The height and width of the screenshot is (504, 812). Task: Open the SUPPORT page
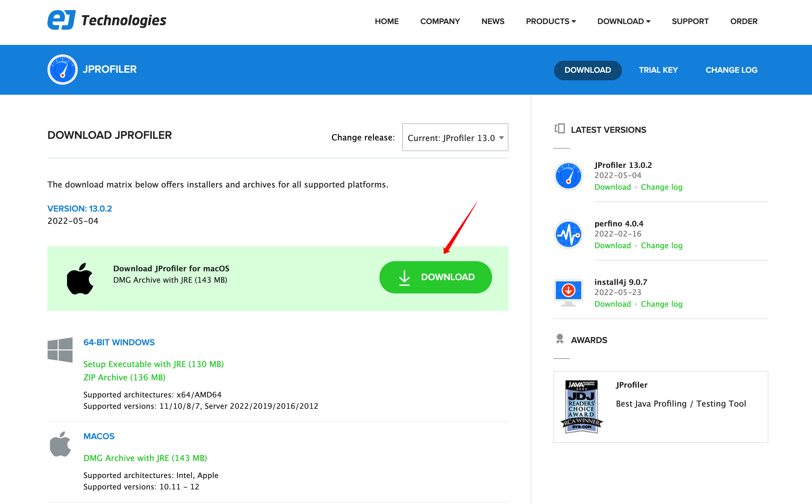(690, 21)
